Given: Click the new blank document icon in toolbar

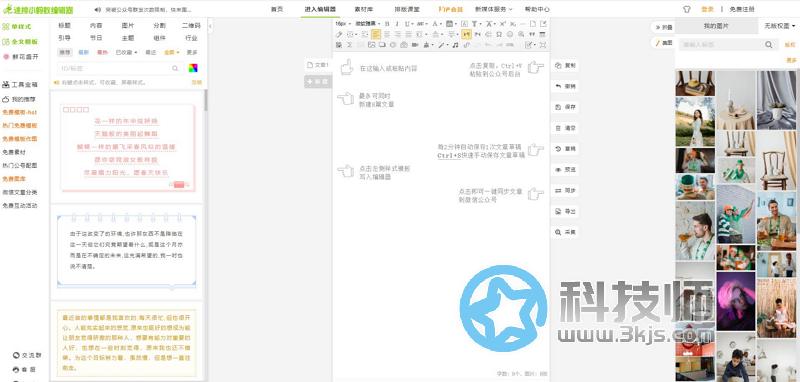Looking at the screenshot, I should point(533,24).
